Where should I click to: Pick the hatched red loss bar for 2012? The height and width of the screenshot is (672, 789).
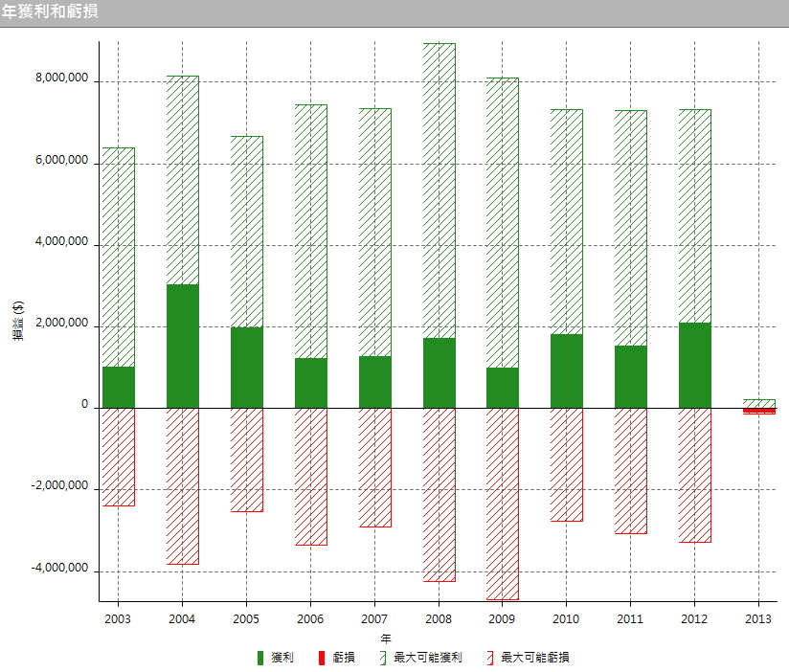[695, 476]
